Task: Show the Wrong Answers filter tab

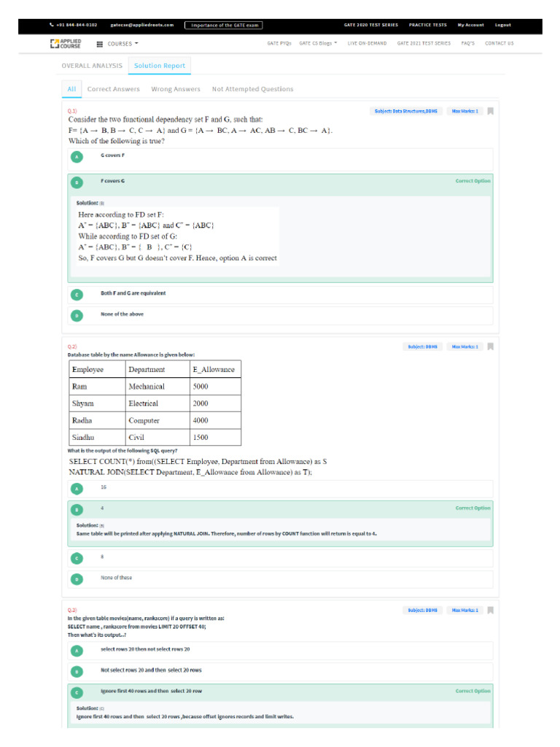Action: pyautogui.click(x=176, y=89)
